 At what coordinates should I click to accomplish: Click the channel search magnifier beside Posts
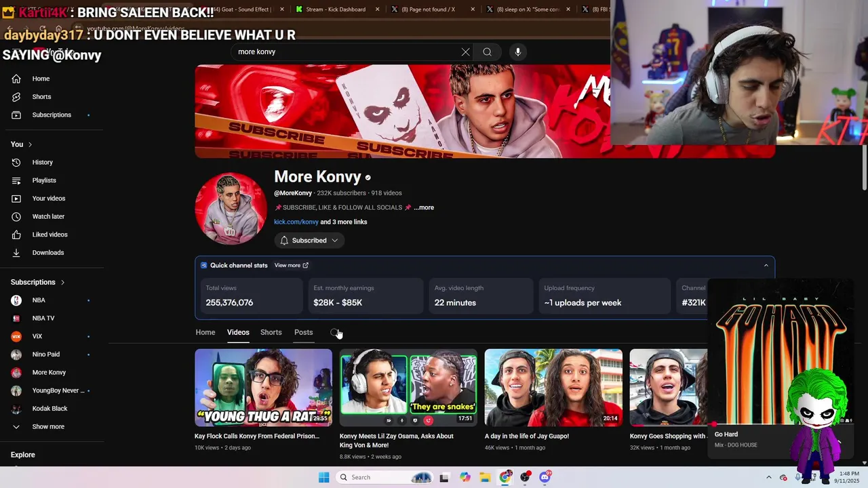point(334,333)
